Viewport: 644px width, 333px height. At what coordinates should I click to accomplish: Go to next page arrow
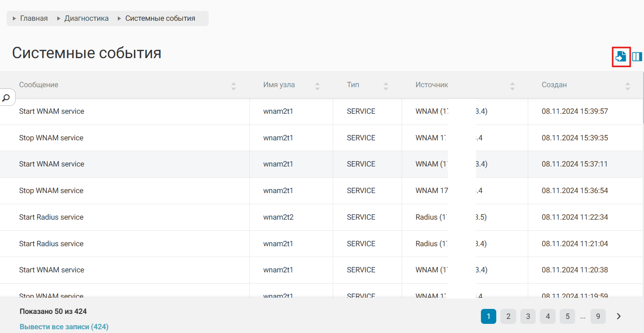[618, 316]
